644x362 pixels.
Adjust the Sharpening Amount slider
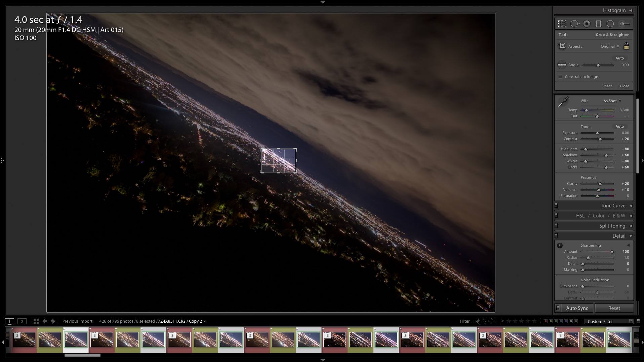click(597, 252)
